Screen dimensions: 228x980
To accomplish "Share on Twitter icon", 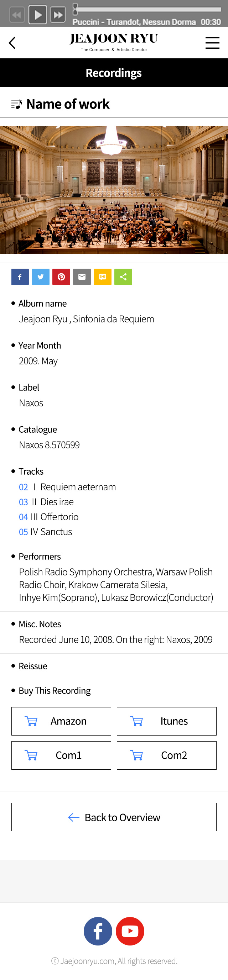I will pyautogui.click(x=41, y=276).
